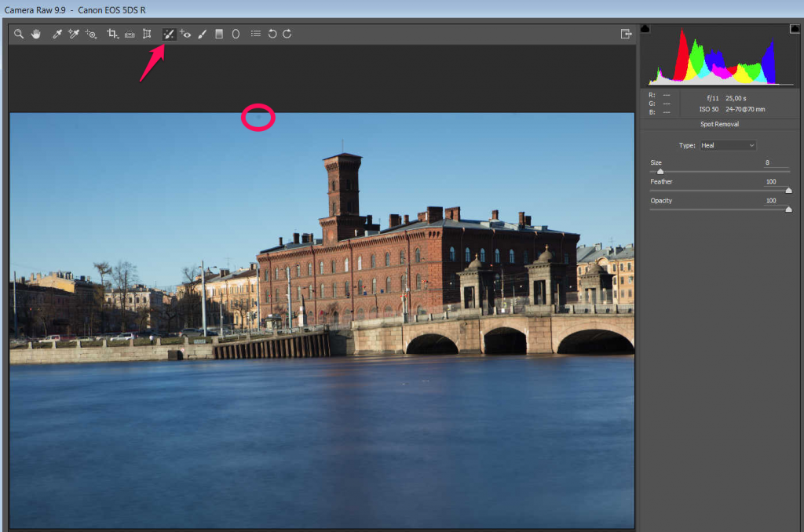Select the Hand tool
This screenshot has height=532, width=804.
coord(36,35)
